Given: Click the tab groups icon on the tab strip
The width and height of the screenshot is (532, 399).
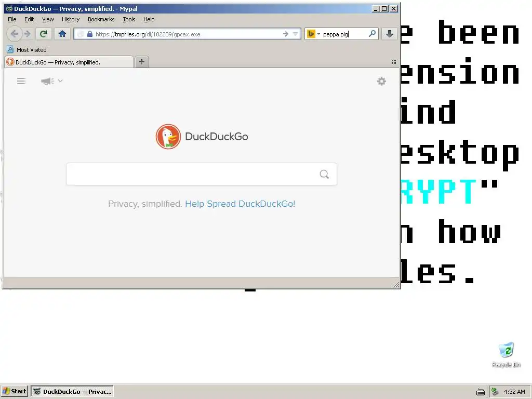Looking at the screenshot, I should (394, 62).
